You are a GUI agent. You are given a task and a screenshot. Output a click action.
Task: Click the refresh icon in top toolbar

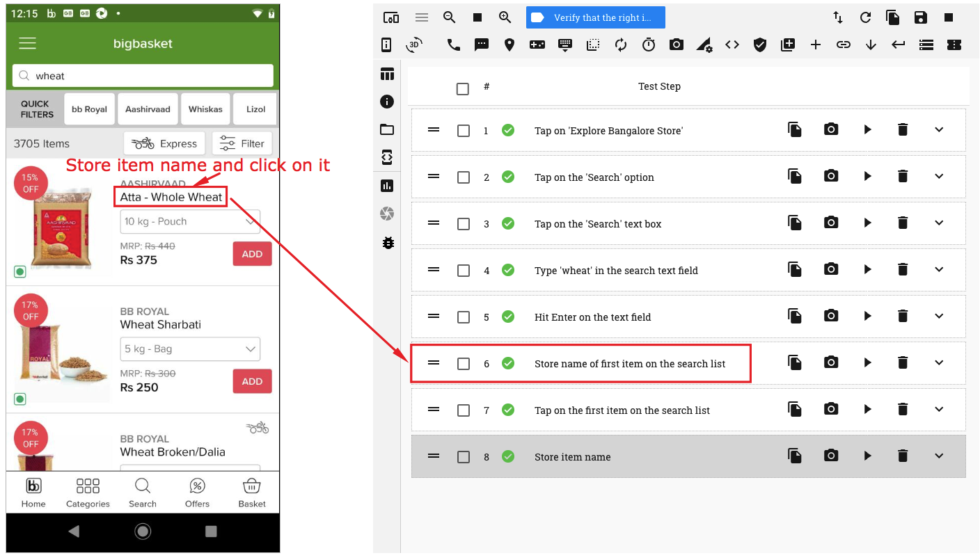(865, 17)
